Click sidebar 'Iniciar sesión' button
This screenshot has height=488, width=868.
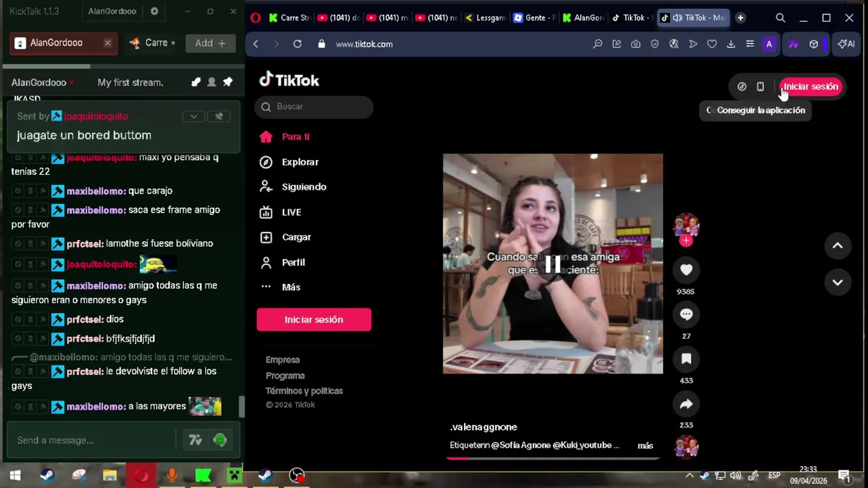tap(314, 320)
